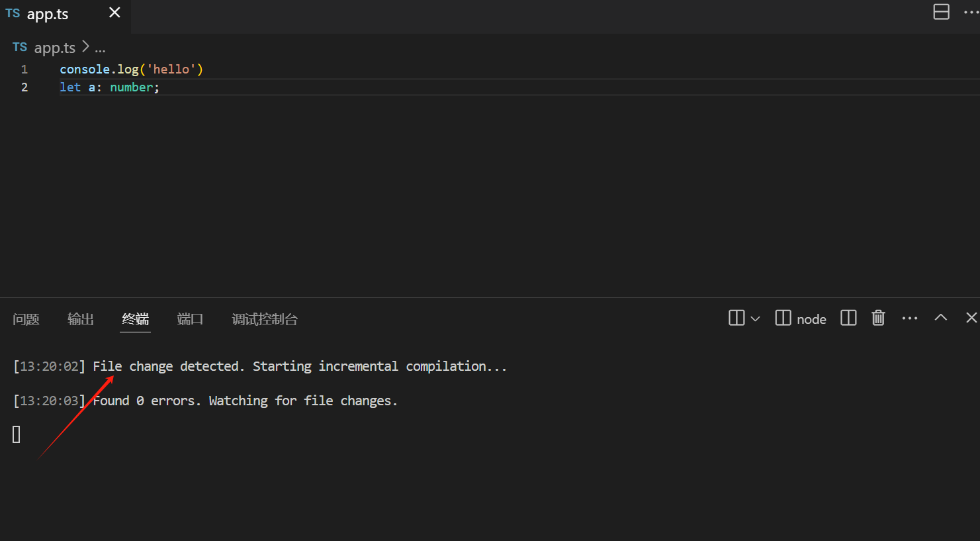The image size is (980, 541).
Task: Click app.ts in the breadcrumb
Action: [54, 48]
